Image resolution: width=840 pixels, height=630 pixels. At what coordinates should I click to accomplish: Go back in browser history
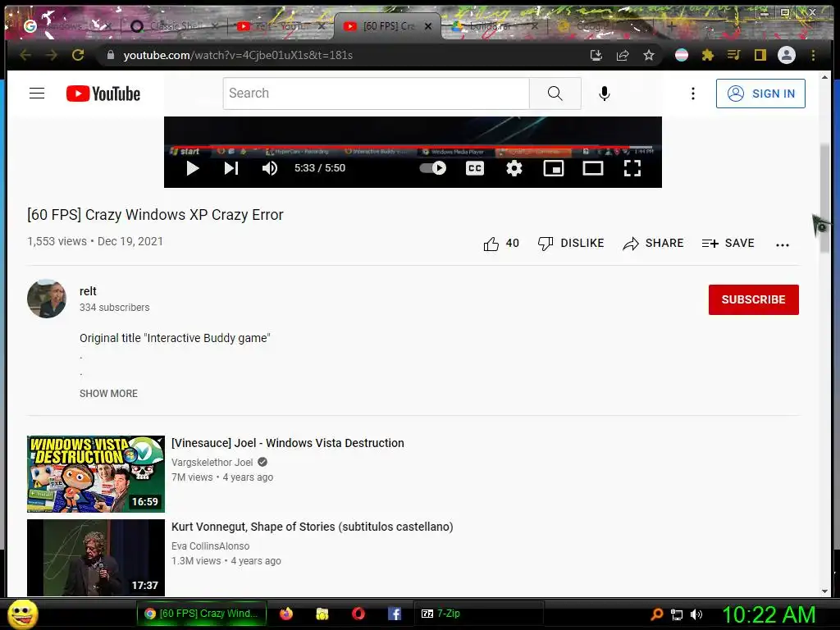pyautogui.click(x=25, y=55)
